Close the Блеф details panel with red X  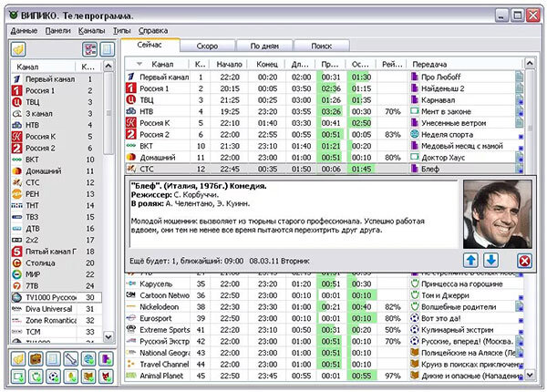[x=524, y=261]
